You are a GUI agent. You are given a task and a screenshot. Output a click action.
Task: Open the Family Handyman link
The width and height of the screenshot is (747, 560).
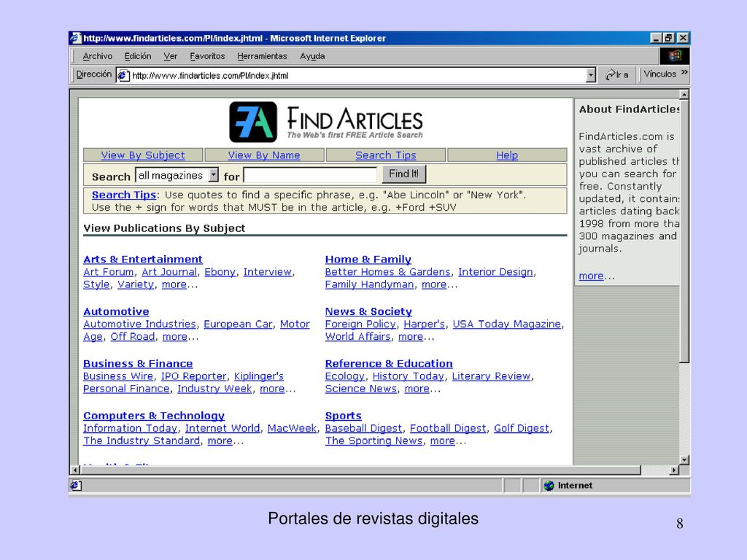[369, 285]
